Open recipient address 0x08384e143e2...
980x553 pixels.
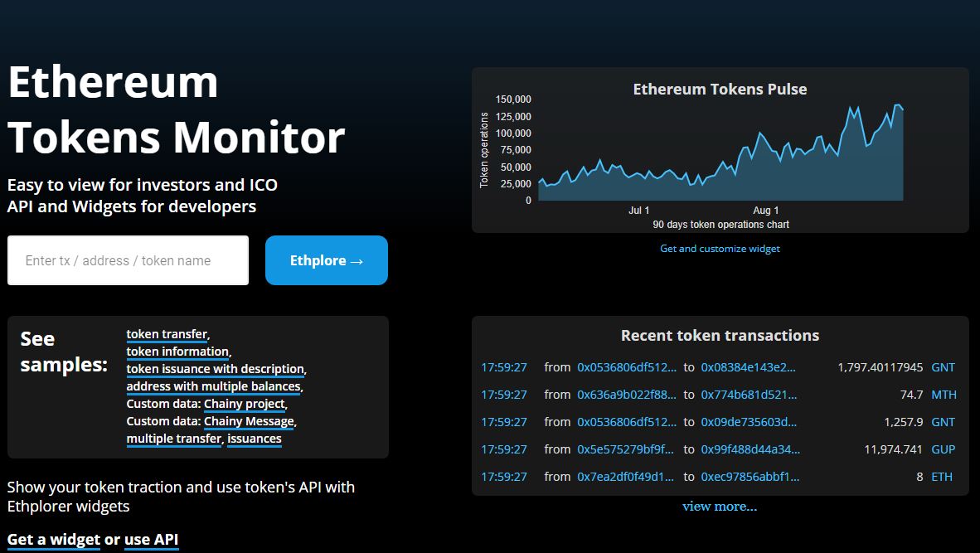click(x=748, y=367)
